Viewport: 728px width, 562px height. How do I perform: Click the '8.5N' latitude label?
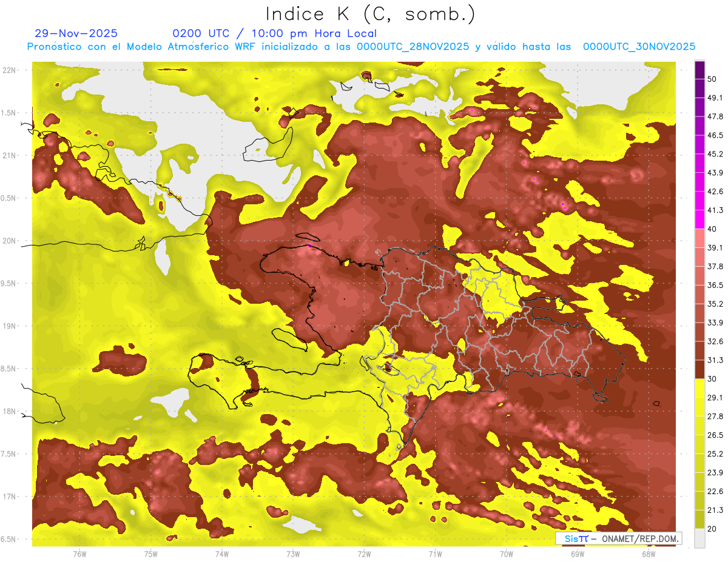click(9, 369)
